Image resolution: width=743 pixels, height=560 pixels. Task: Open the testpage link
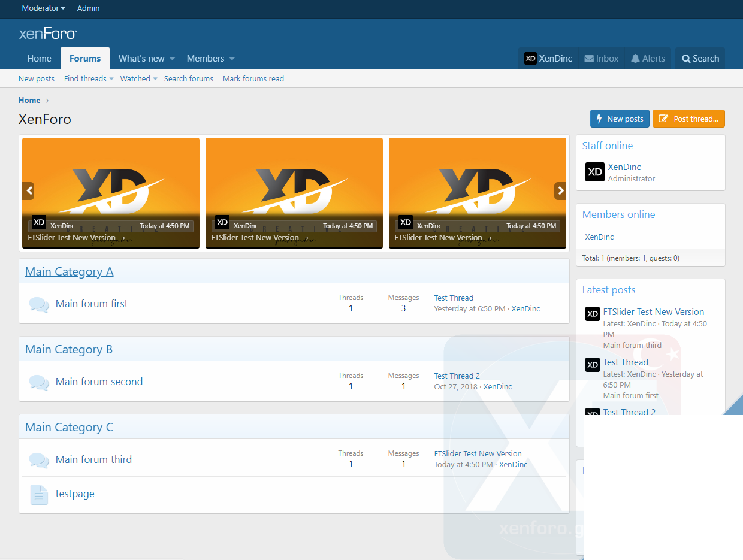coord(75,494)
